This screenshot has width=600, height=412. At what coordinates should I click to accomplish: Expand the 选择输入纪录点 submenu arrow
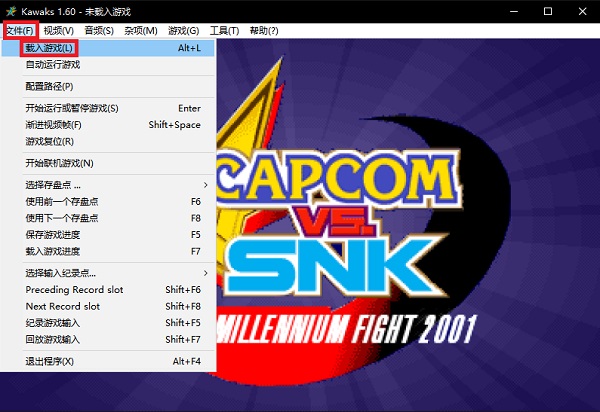click(x=205, y=273)
